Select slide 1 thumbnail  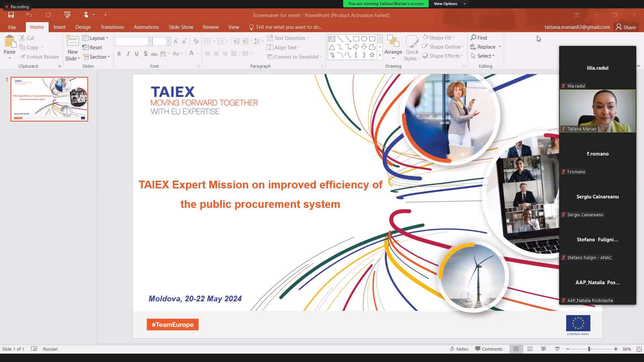49,99
